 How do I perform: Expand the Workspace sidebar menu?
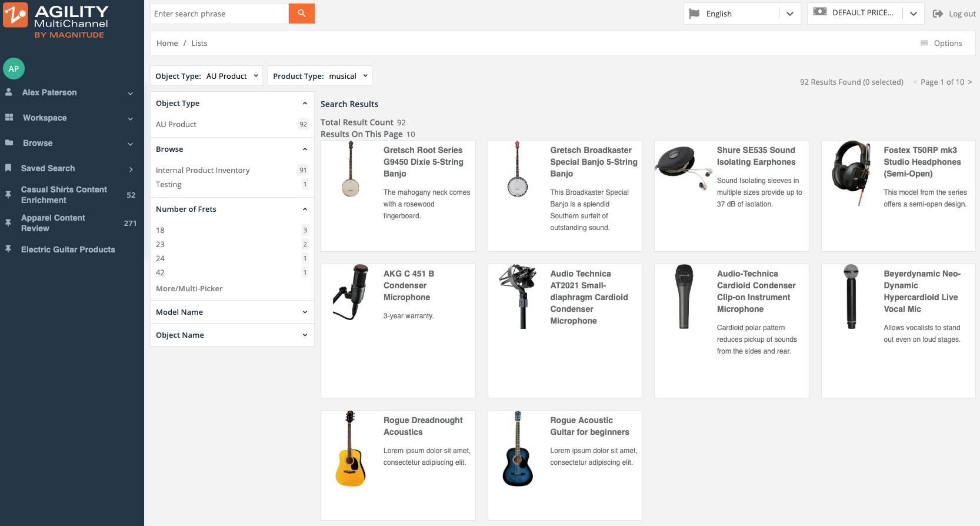[131, 118]
